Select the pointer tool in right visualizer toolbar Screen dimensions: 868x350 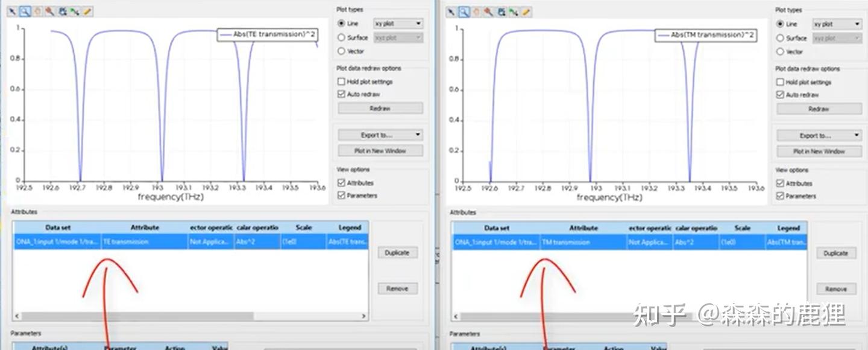click(x=451, y=11)
